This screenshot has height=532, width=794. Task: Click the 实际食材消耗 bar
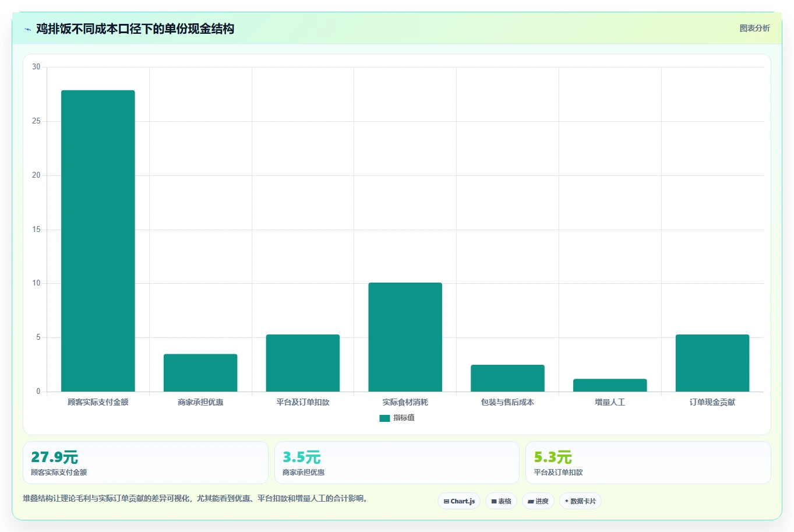[405, 337]
